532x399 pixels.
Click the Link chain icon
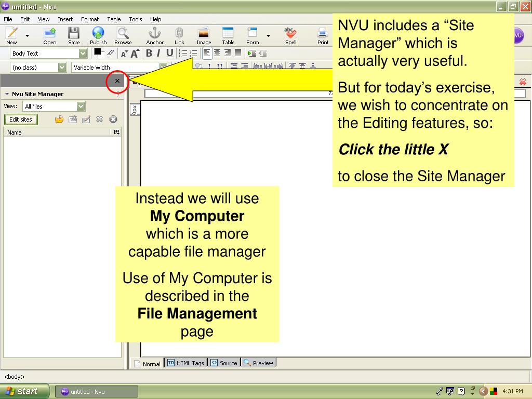pyautogui.click(x=179, y=33)
